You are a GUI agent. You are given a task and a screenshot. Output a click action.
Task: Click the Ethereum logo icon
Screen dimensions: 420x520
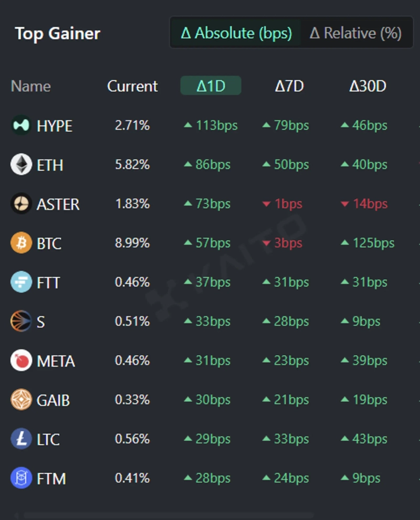pos(22,165)
